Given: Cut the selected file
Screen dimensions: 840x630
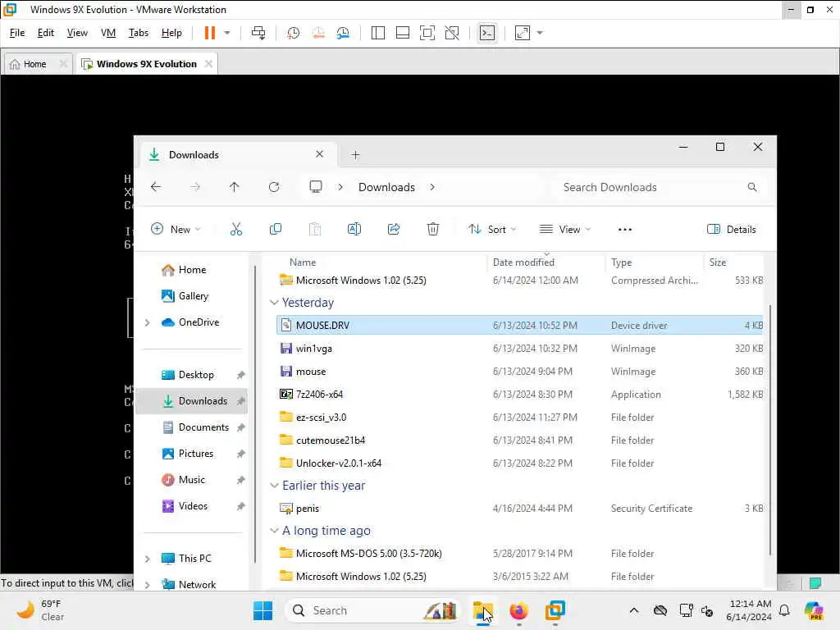Looking at the screenshot, I should point(235,230).
